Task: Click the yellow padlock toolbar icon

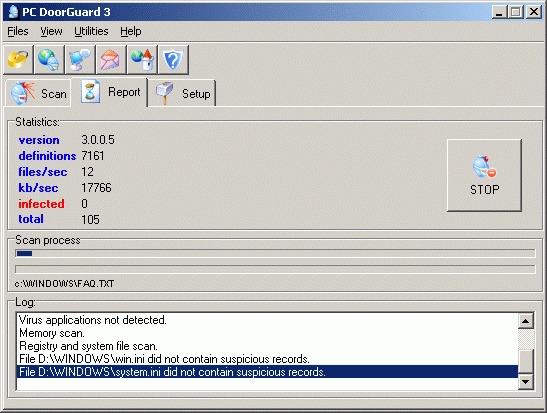Action: tap(18, 59)
